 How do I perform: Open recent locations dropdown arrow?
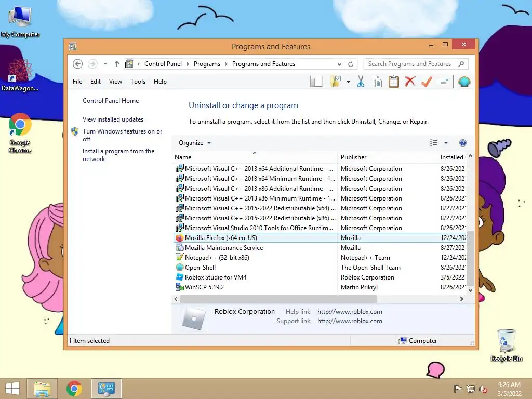[x=105, y=64]
